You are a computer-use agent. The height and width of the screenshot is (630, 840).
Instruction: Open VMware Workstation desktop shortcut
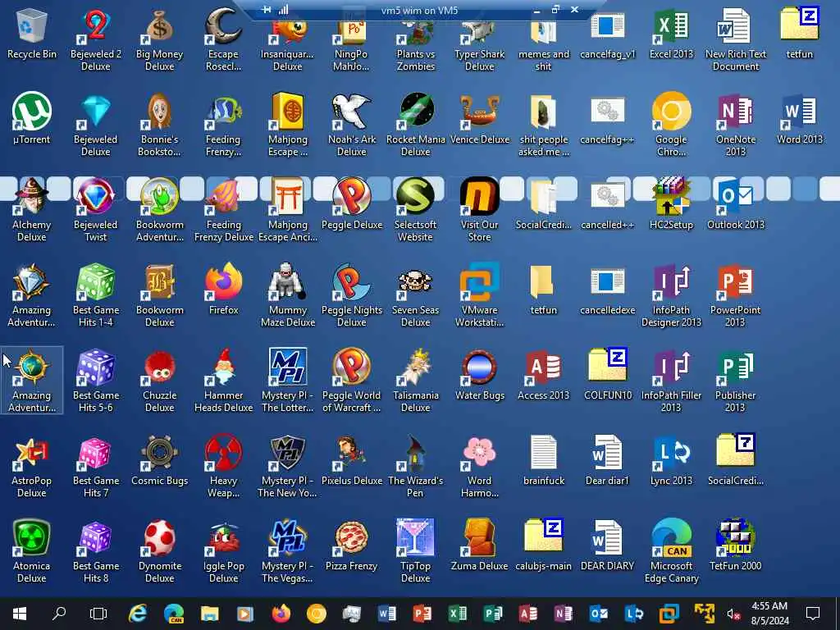(479, 295)
